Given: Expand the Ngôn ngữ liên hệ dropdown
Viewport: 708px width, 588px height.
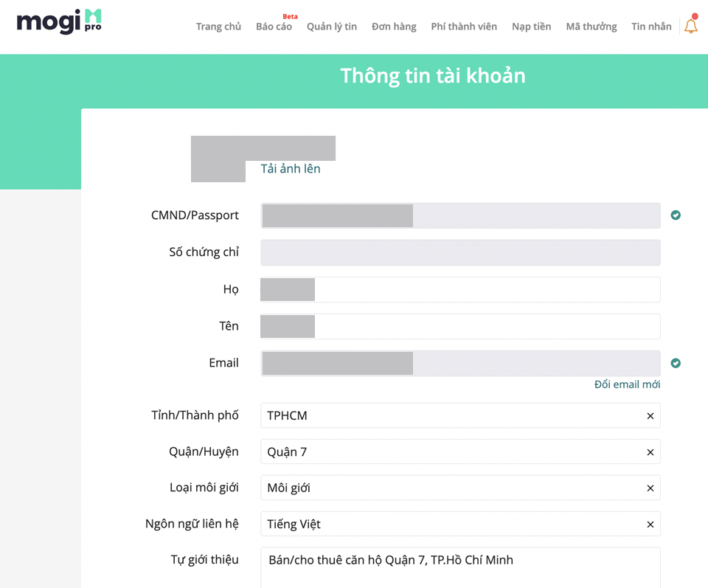Looking at the screenshot, I should tap(450, 525).
